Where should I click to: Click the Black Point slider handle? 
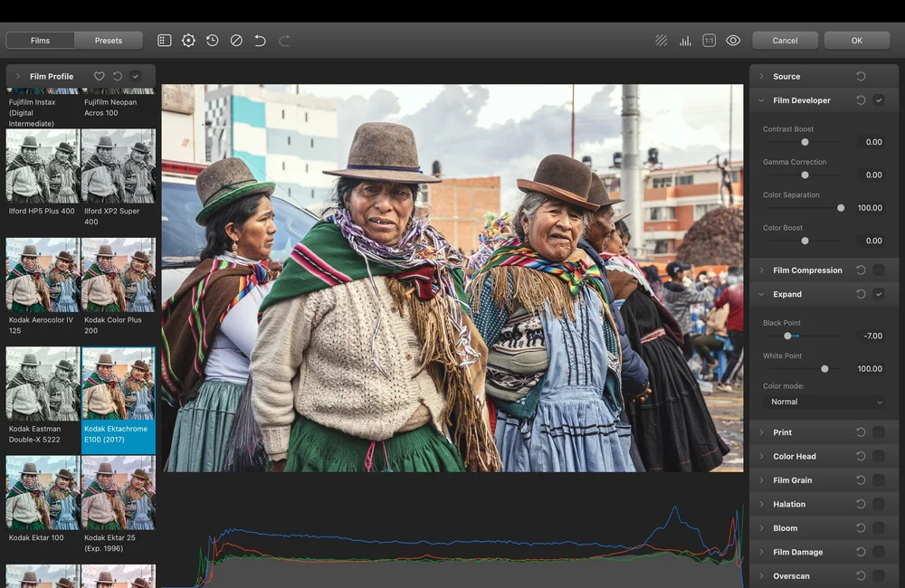click(x=787, y=336)
